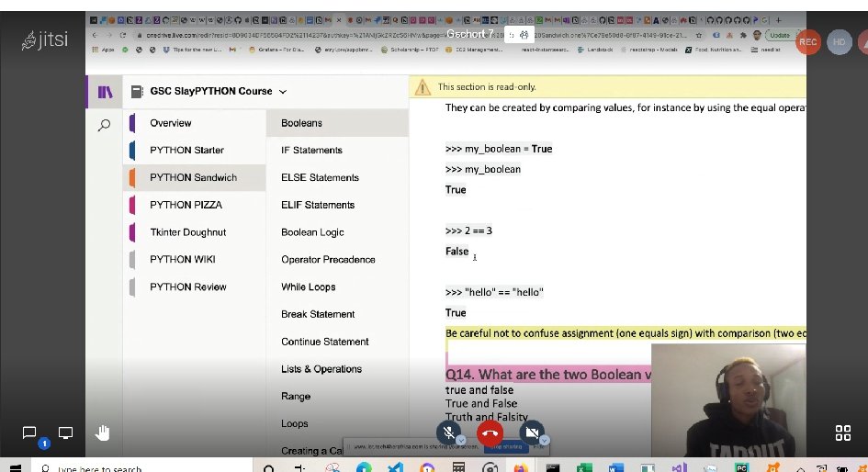Open the Jitsi chat panel icon
Viewport: 868px width, 472px height.
coord(28,433)
